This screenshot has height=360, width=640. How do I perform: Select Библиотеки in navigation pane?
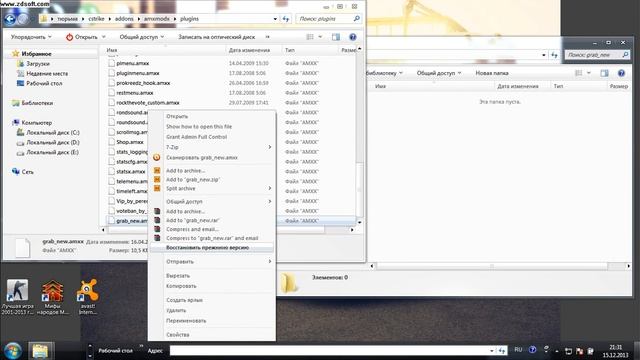(37, 103)
